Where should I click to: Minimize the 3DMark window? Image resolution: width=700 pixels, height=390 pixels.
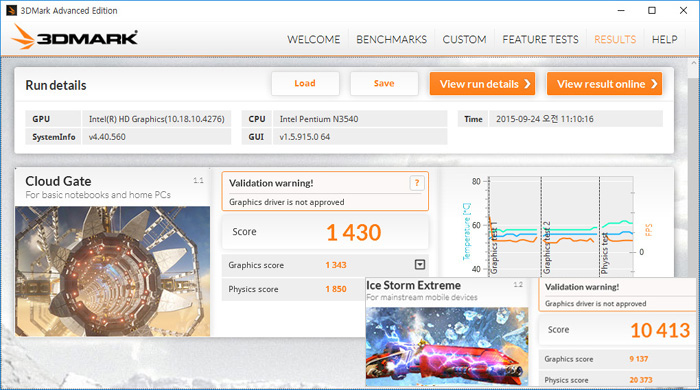pyautogui.click(x=621, y=10)
